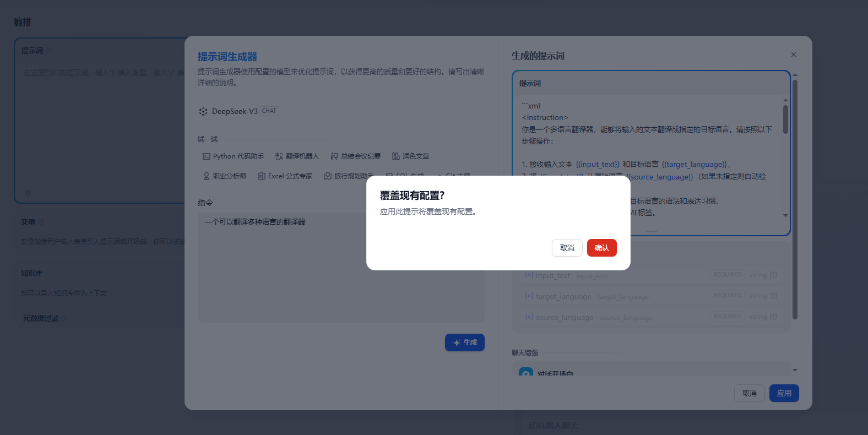Click the <instruction> line in the prompt
Image resolution: width=868 pixels, height=435 pixels.
pyautogui.click(x=545, y=117)
